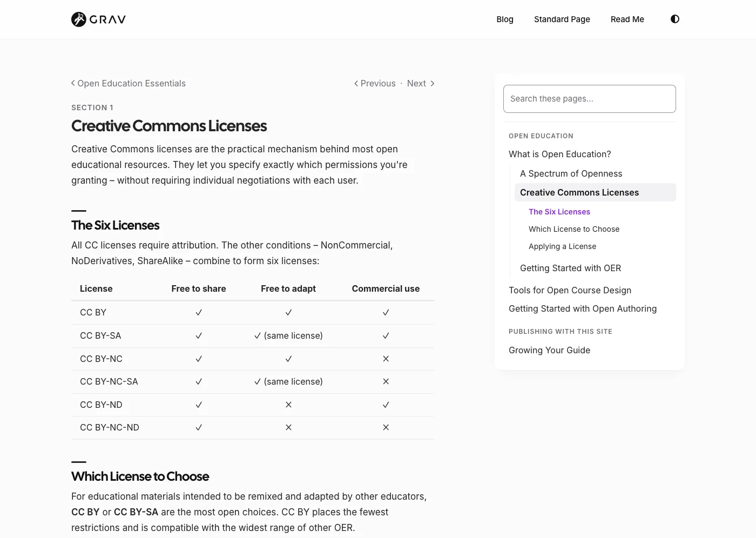This screenshot has height=538, width=756.
Task: Go back to Open Education Essentials
Action: coord(129,83)
